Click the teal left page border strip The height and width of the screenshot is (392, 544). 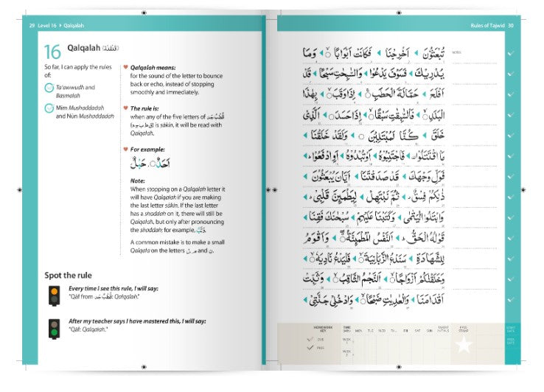pos(24,192)
